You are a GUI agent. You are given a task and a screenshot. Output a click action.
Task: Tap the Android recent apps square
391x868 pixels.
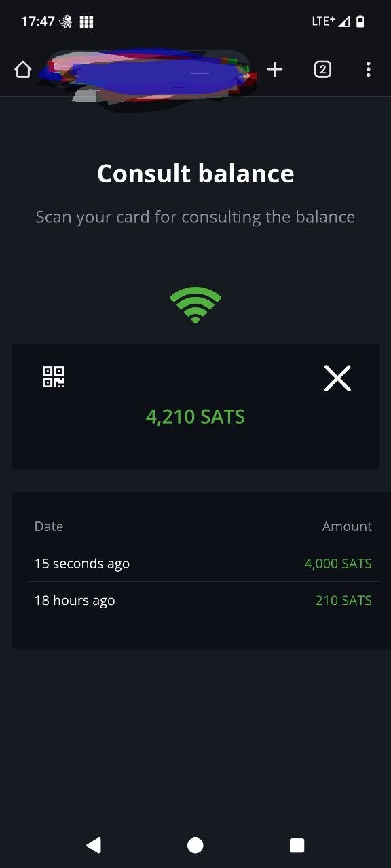(x=297, y=845)
